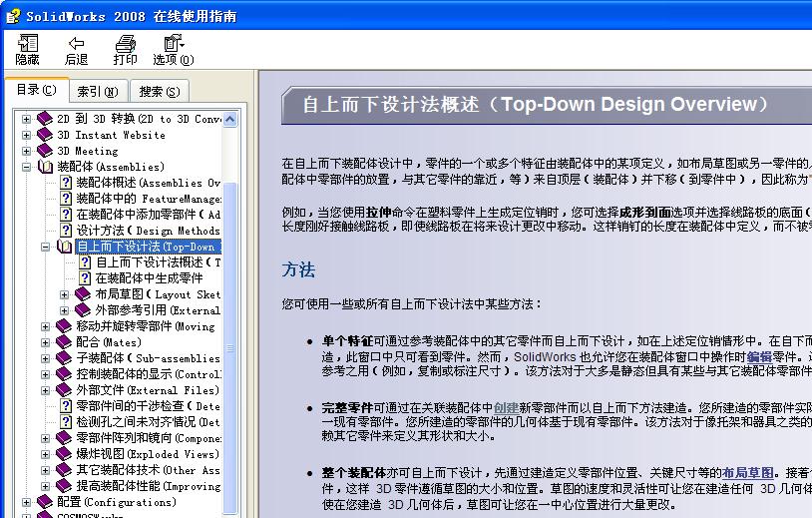This screenshot has width=812, height=518.
Task: Click the topic icon for 设计方法 (Design Methods)
Action: click(x=66, y=230)
